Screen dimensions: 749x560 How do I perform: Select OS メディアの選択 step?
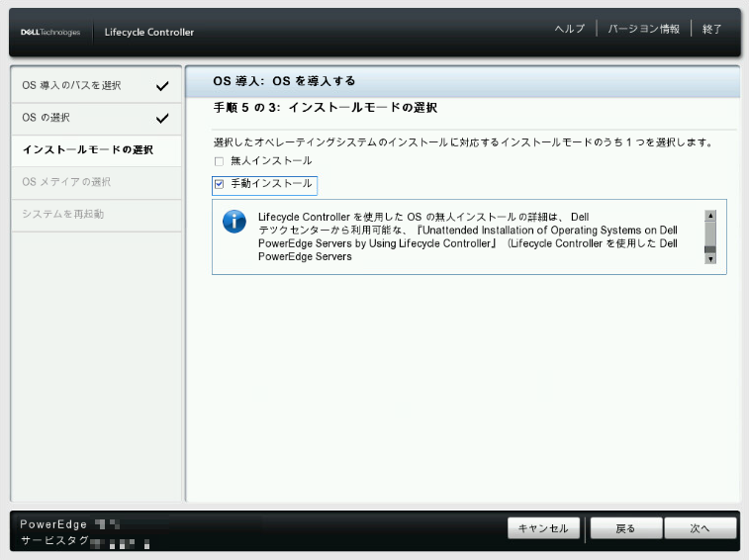click(96, 182)
